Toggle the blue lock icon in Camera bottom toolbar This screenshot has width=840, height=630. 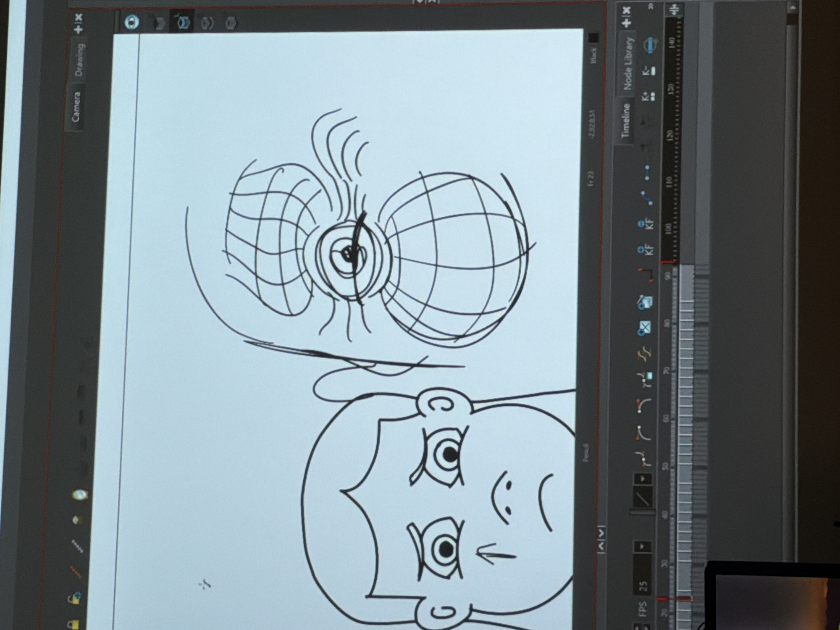click(76, 597)
